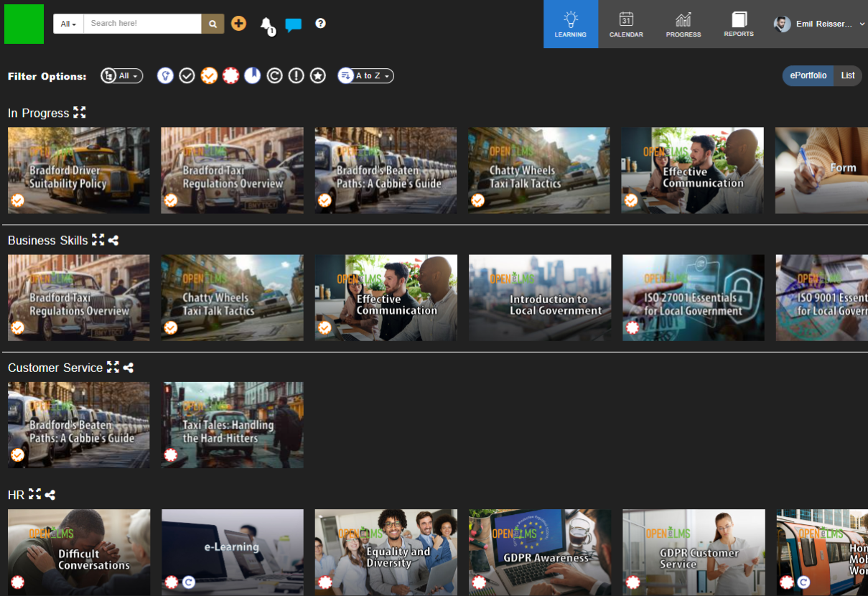Click status badge on Taxi Tales card
The width and height of the screenshot is (868, 596).
point(171,455)
